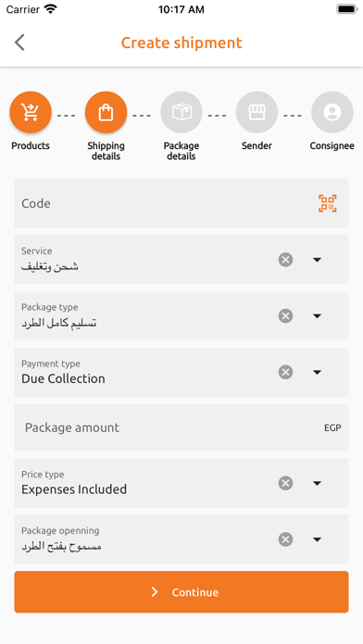Image resolution: width=363 pixels, height=644 pixels.
Task: Open the Price type dropdown arrow
Action: point(317,483)
